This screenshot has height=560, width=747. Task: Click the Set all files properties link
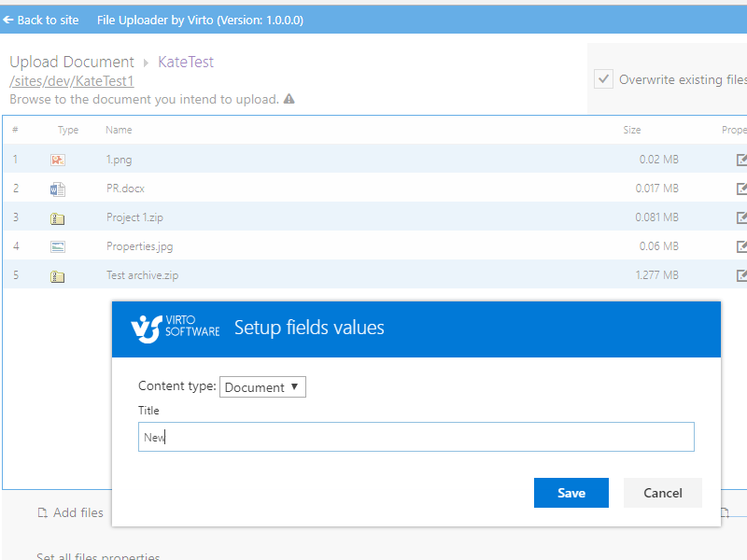97,555
